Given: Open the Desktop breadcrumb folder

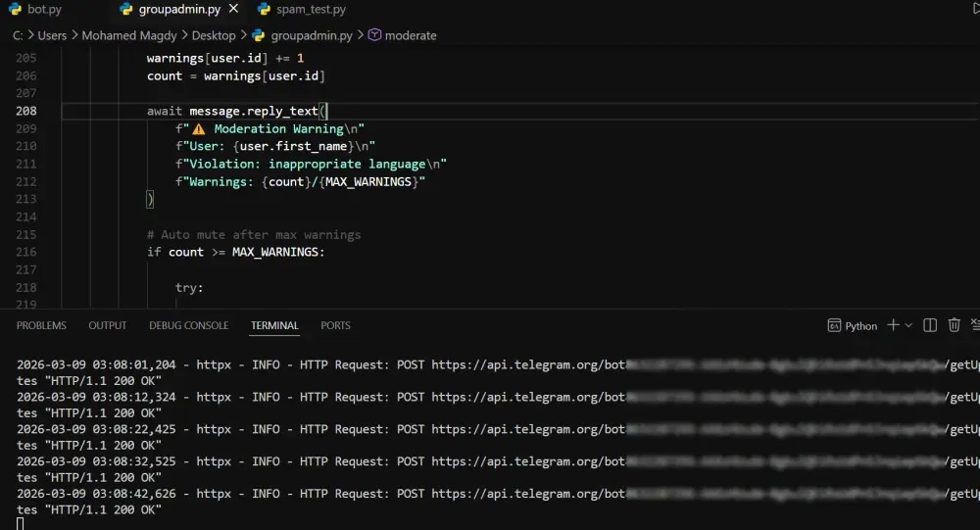Looking at the screenshot, I should pyautogui.click(x=214, y=35).
